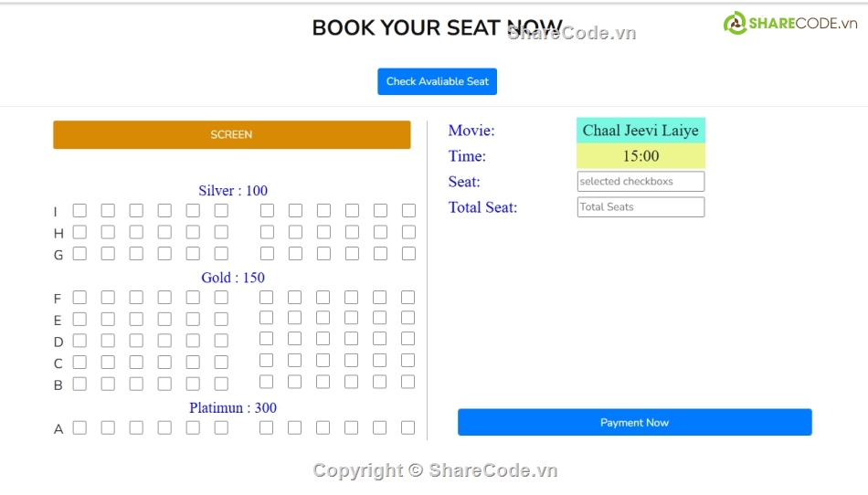Tick the last Platinum seat in row A
The image size is (868, 495).
click(408, 427)
